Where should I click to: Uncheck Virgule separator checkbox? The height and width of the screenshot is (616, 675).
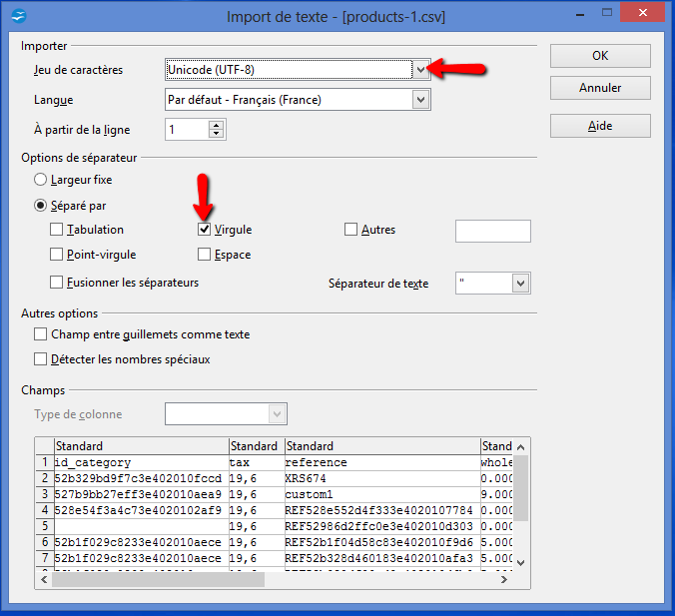pos(204,230)
